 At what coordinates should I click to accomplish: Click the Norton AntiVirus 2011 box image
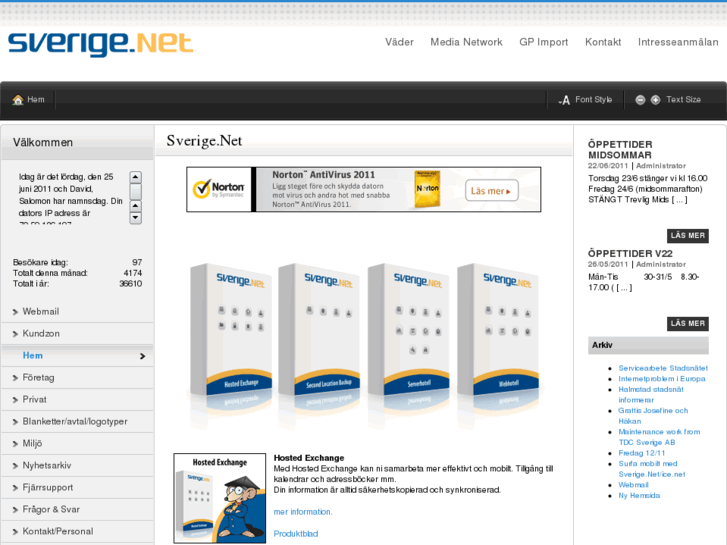[427, 188]
